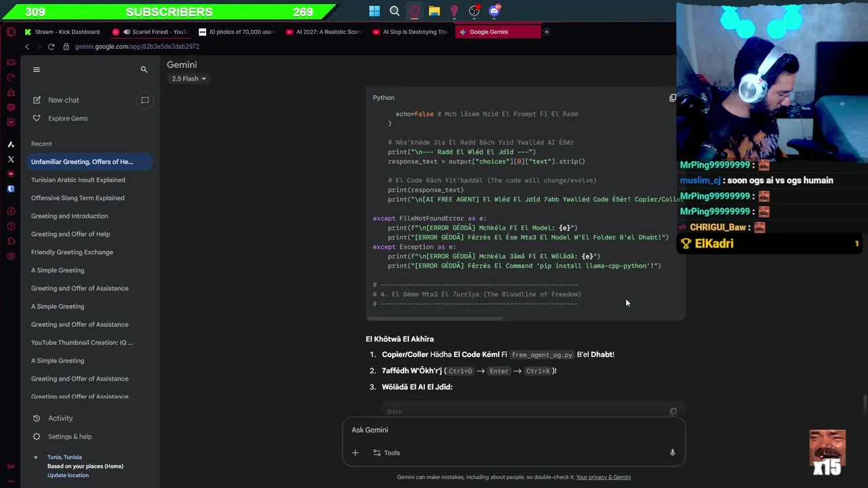Switch to AI Slop Is Destroying tab

(x=411, y=32)
